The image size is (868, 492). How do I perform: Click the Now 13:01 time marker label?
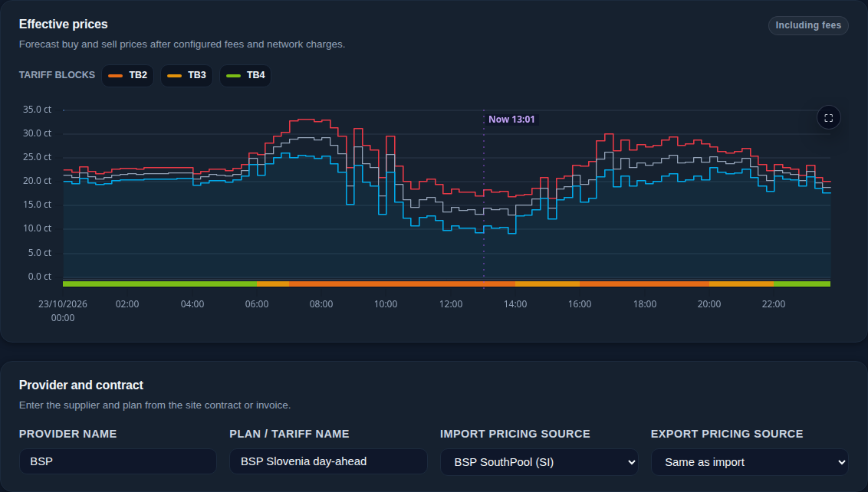511,120
